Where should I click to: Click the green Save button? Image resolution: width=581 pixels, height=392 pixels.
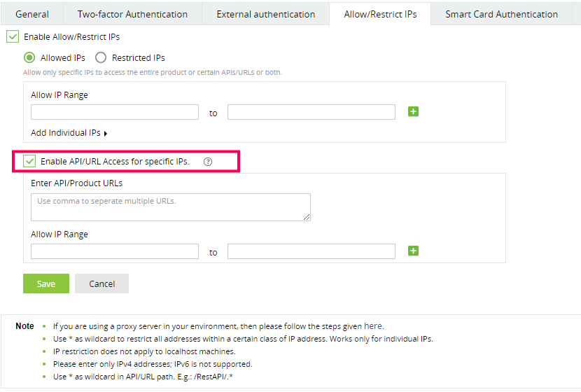(46, 283)
